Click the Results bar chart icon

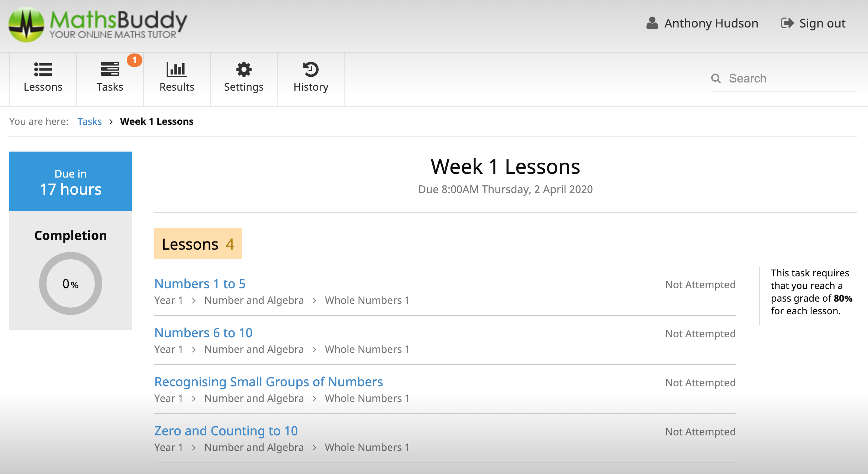pyautogui.click(x=177, y=69)
